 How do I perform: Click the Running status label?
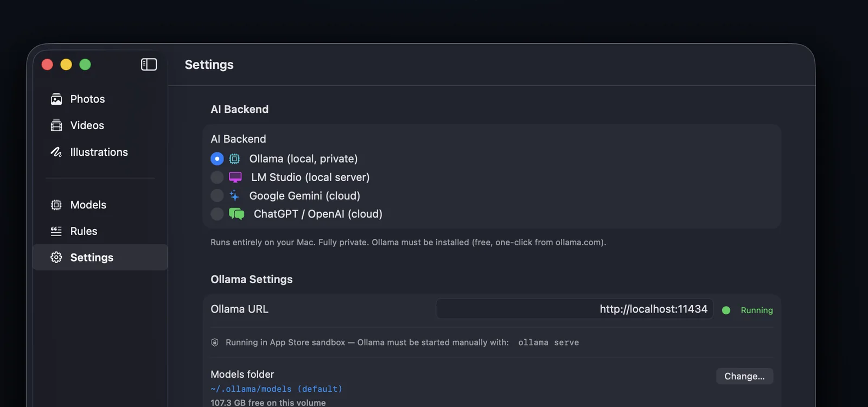(x=757, y=310)
